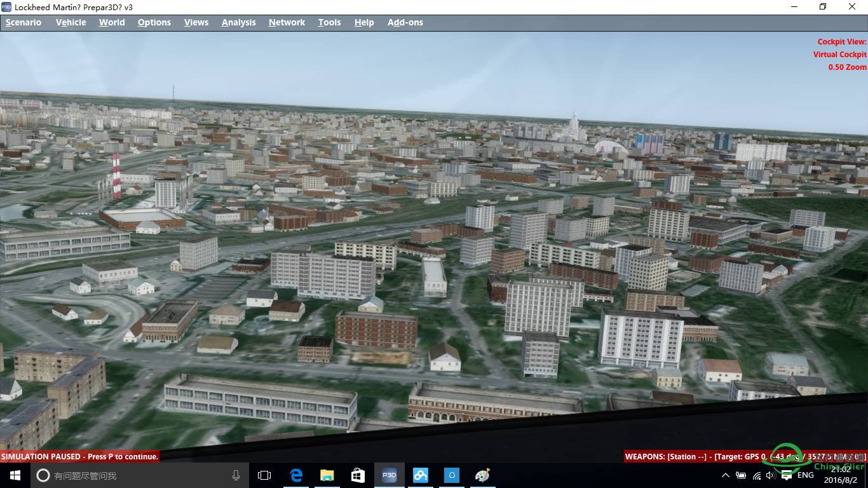Open Microsoft Edge from the taskbar
Screen dimensions: 868x488
296,475
